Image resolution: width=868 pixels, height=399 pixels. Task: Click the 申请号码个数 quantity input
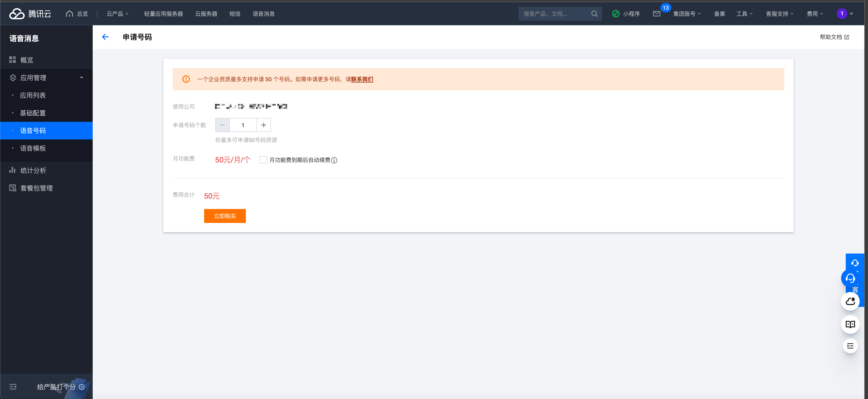(x=243, y=125)
